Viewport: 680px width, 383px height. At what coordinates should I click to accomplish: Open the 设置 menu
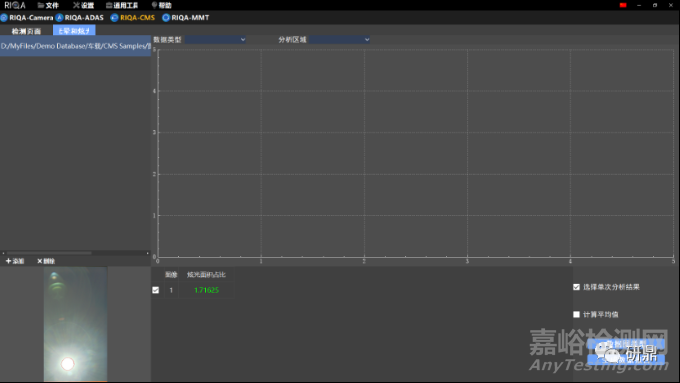click(83, 5)
